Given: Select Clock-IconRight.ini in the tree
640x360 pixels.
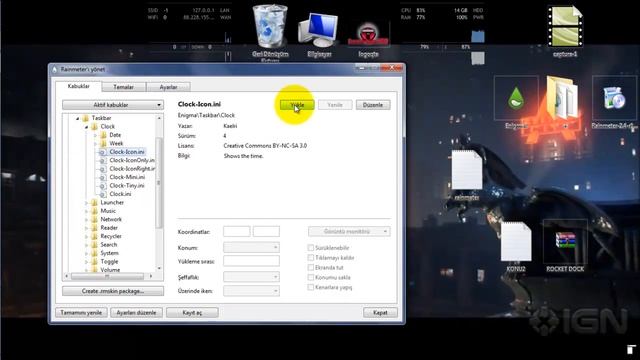Looking at the screenshot, I should (132, 169).
